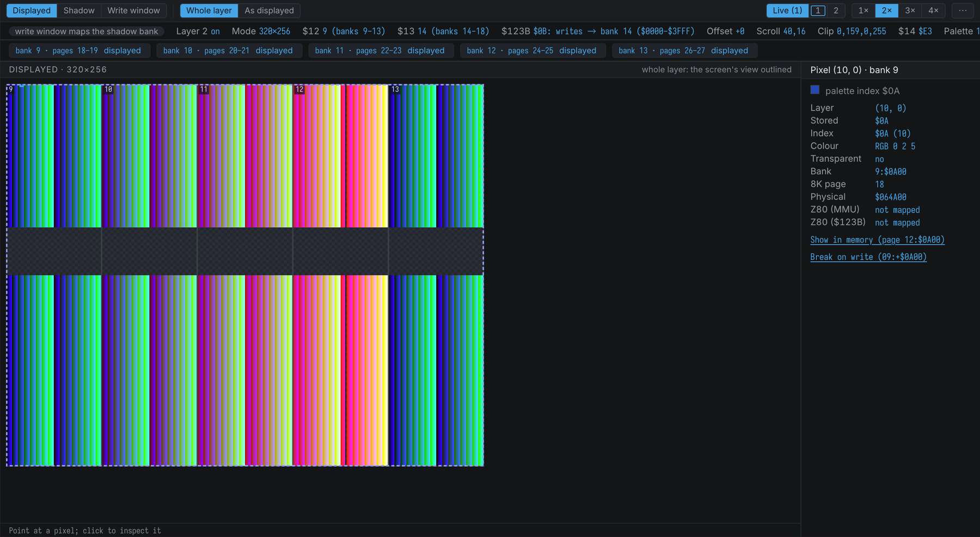Click the Colour RGB 0 2 5 value
The width and height of the screenshot is (980, 537).
[895, 146]
